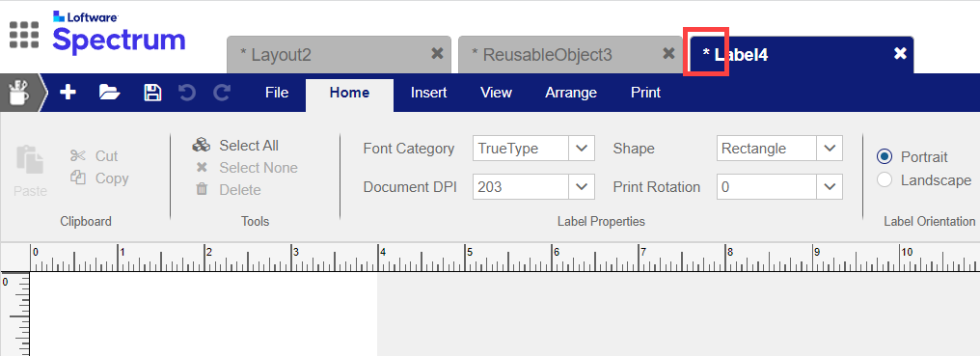This screenshot has height=356, width=980.
Task: Click the new document plus icon
Action: 68,93
